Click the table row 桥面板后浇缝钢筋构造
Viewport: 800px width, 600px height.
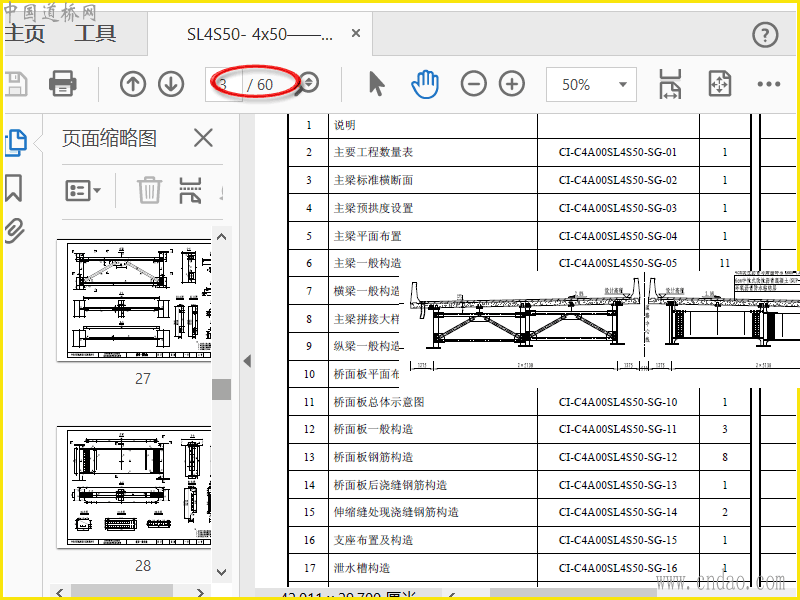519,485
